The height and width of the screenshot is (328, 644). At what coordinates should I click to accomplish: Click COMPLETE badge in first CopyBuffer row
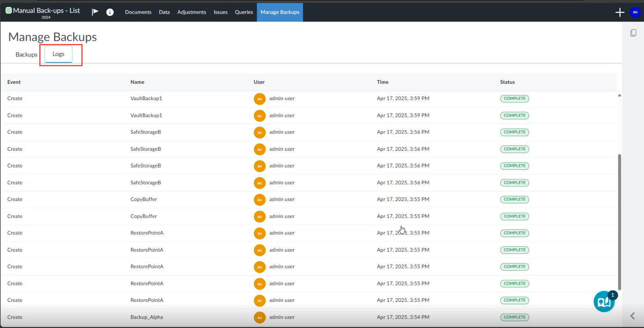pos(514,199)
